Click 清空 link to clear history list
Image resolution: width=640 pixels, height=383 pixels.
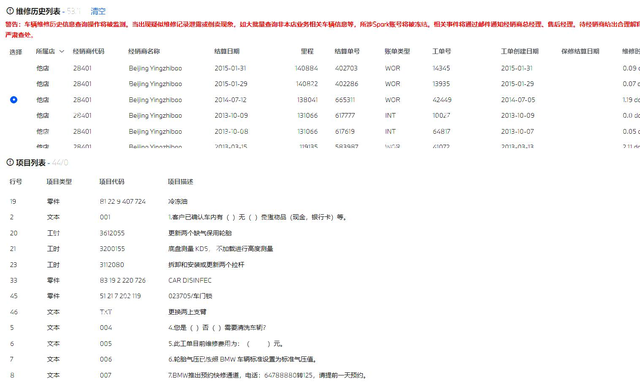(x=98, y=11)
